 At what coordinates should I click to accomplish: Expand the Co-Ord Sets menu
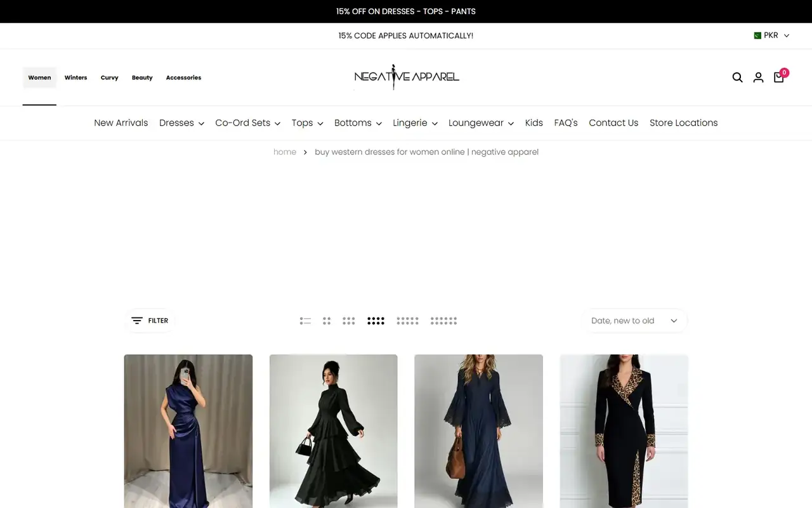tap(247, 123)
